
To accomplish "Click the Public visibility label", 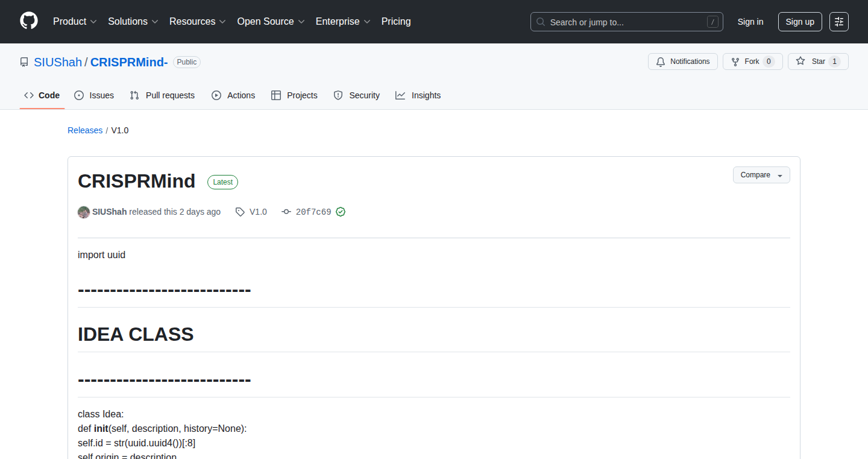I will [187, 62].
